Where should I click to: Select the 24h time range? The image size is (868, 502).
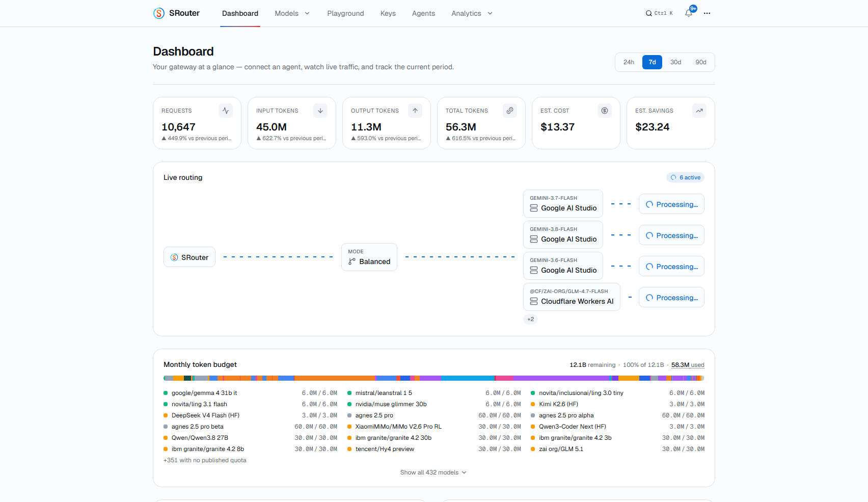point(629,62)
